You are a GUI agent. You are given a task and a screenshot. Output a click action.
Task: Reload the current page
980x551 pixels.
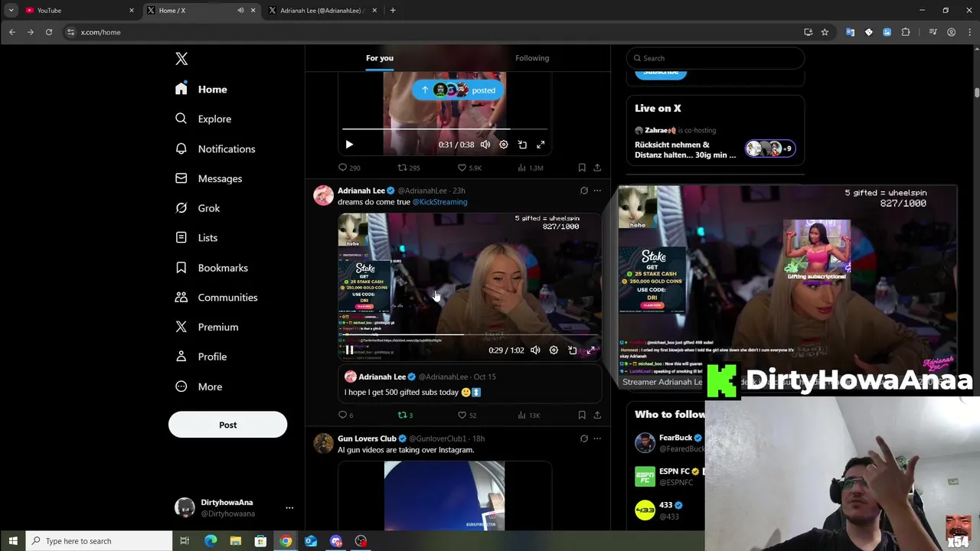(x=49, y=32)
